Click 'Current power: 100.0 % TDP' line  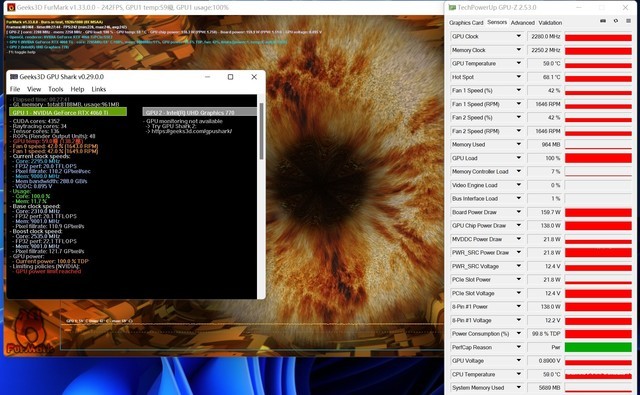tap(52, 261)
